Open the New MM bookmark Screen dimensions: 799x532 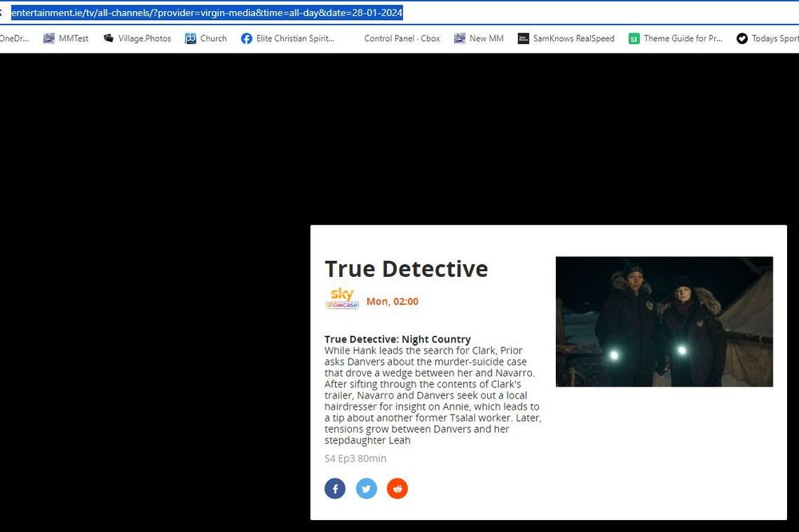[x=478, y=38]
